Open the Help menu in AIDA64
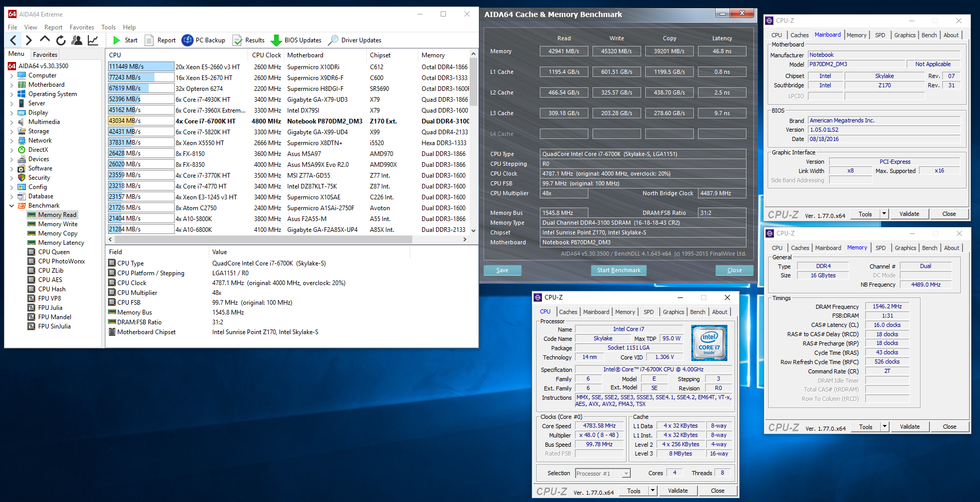The image size is (980, 502). 129,27
